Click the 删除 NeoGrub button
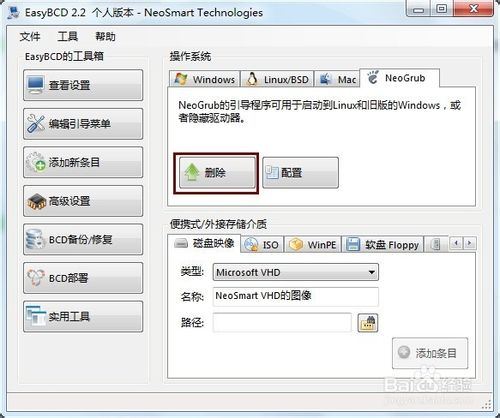This screenshot has width=500, height=418. coord(217,173)
